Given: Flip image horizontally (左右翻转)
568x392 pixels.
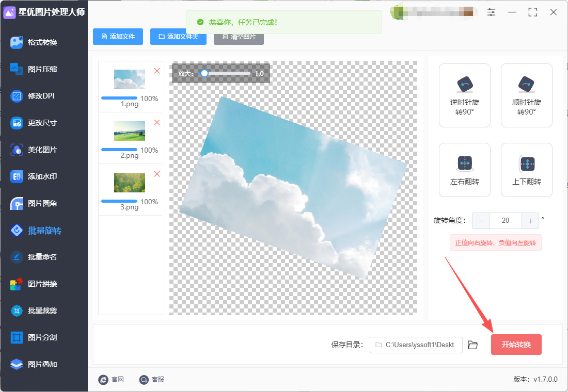Looking at the screenshot, I should [465, 170].
